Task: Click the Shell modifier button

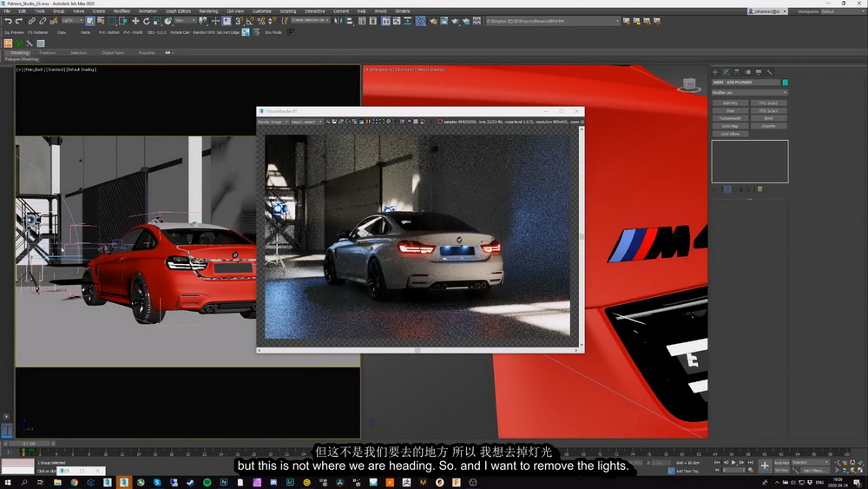Action: click(730, 111)
